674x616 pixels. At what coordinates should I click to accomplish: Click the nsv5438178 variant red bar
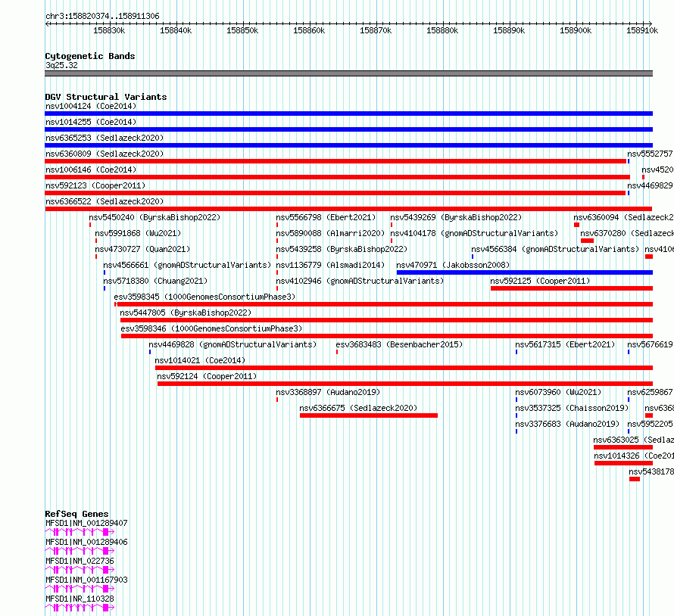(635, 479)
